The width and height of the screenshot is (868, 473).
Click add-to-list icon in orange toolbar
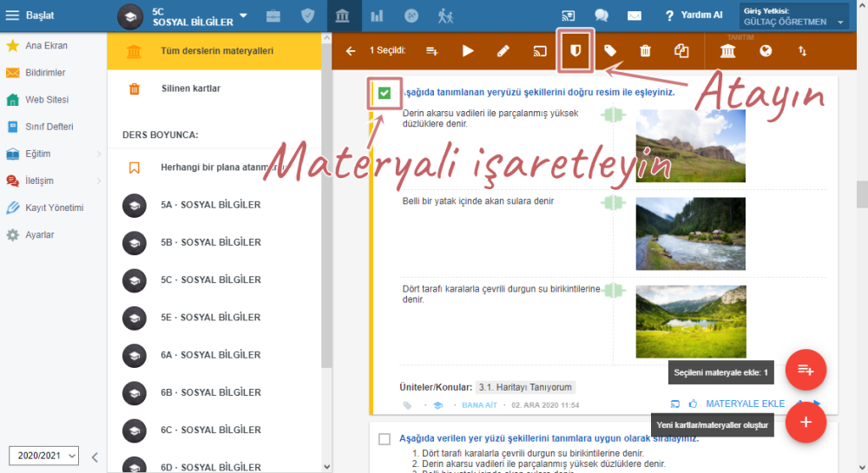432,51
